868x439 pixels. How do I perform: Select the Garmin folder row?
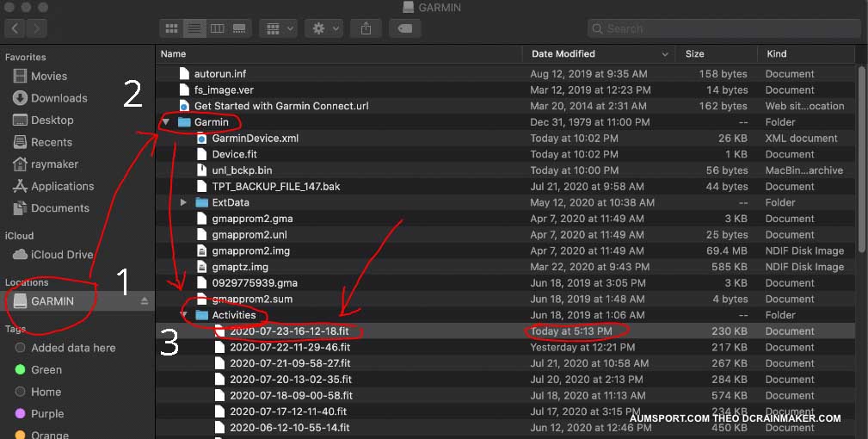click(506, 121)
